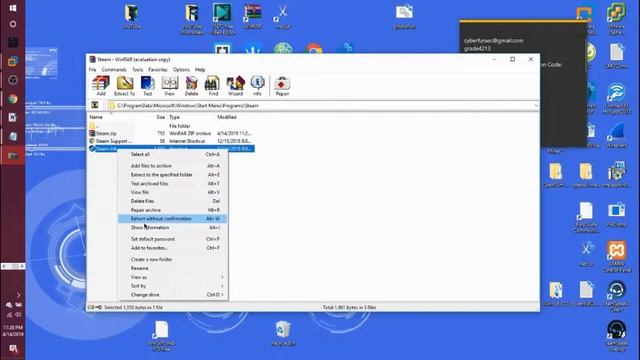Choose Extract without confirmation
640x360 pixels.
pyautogui.click(x=173, y=219)
